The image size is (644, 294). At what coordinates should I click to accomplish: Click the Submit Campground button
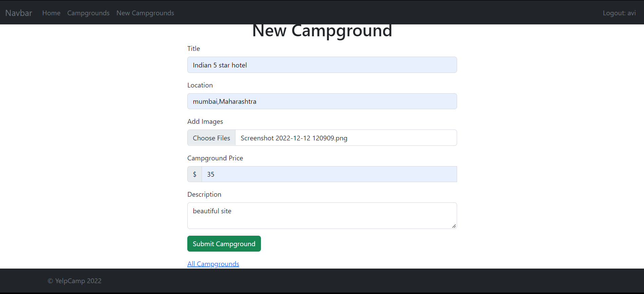coord(224,243)
